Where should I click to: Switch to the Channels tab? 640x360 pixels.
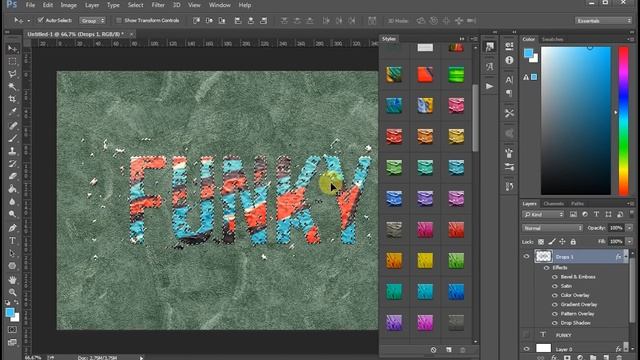coord(553,203)
